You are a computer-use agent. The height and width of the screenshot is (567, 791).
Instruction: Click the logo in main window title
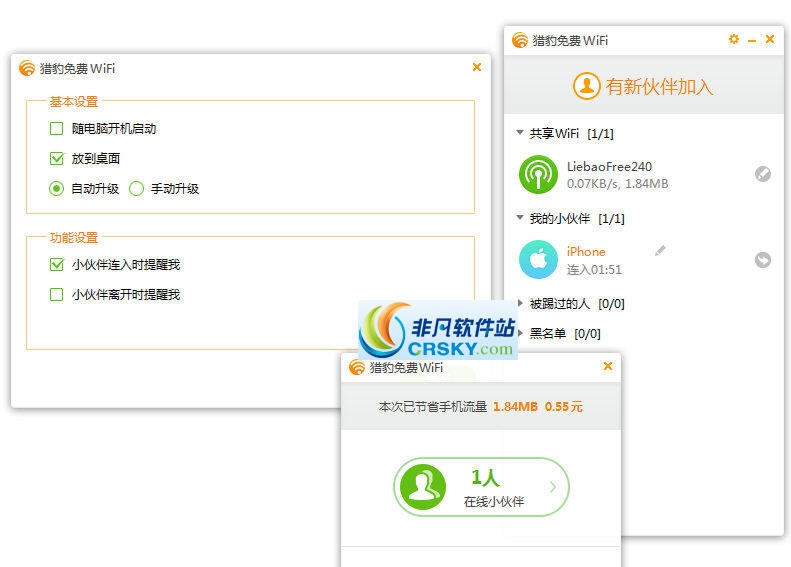pyautogui.click(x=520, y=40)
